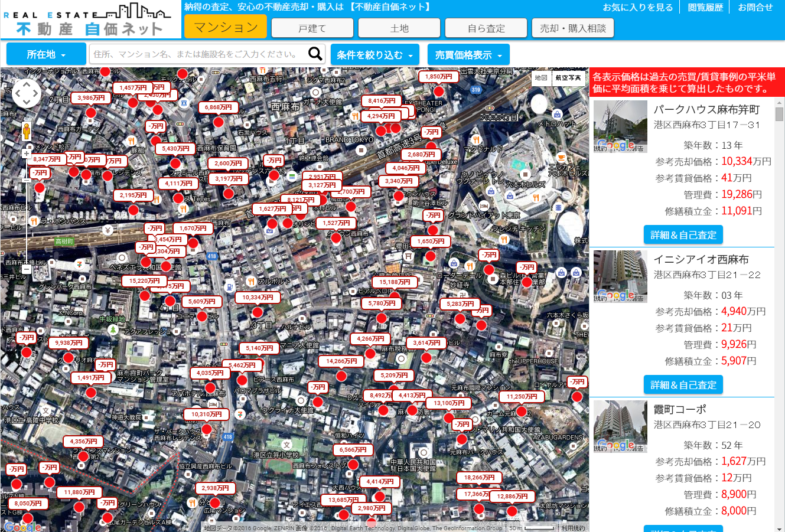Click the イニシアイオ西麻布 listing title

(701, 259)
